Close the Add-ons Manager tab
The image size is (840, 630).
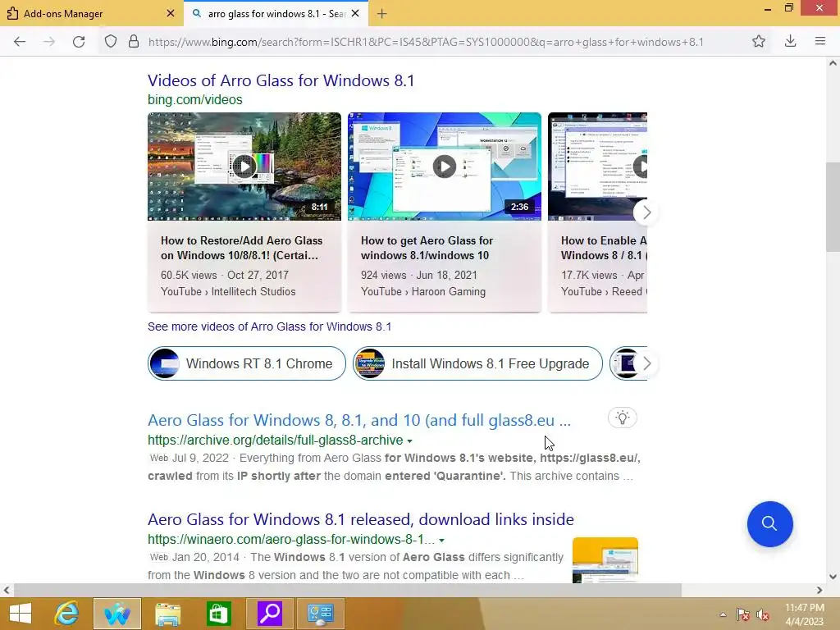pos(171,13)
